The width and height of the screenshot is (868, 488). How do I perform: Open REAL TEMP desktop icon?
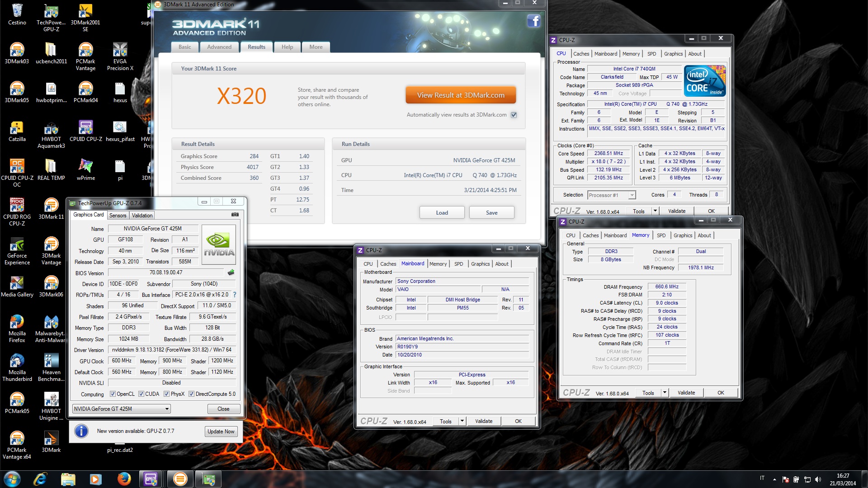(x=51, y=170)
